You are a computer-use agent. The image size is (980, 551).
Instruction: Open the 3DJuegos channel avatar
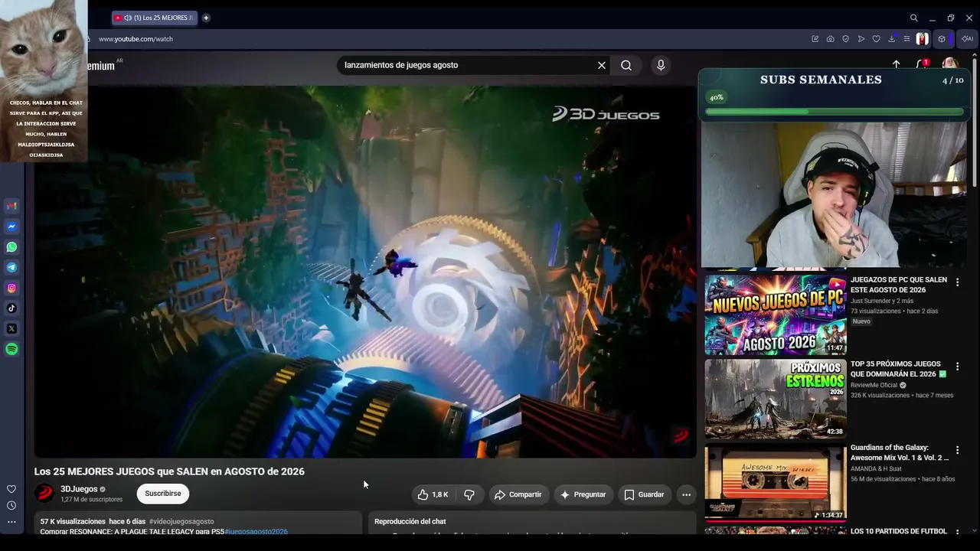45,494
